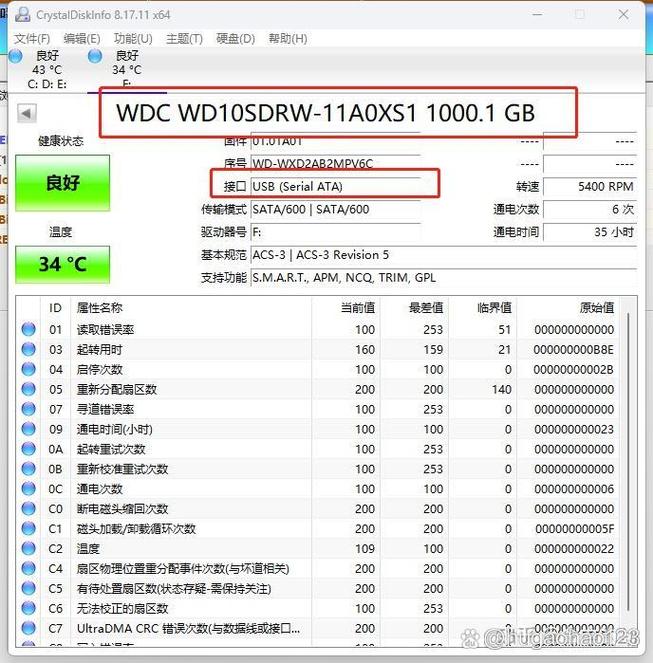
Task: Click the blue status orb of row 07 寻道错误率
Action: [x=28, y=408]
